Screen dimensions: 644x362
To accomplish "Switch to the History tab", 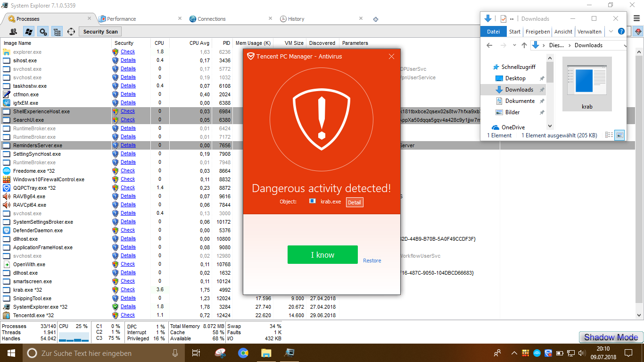I will pyautogui.click(x=296, y=19).
